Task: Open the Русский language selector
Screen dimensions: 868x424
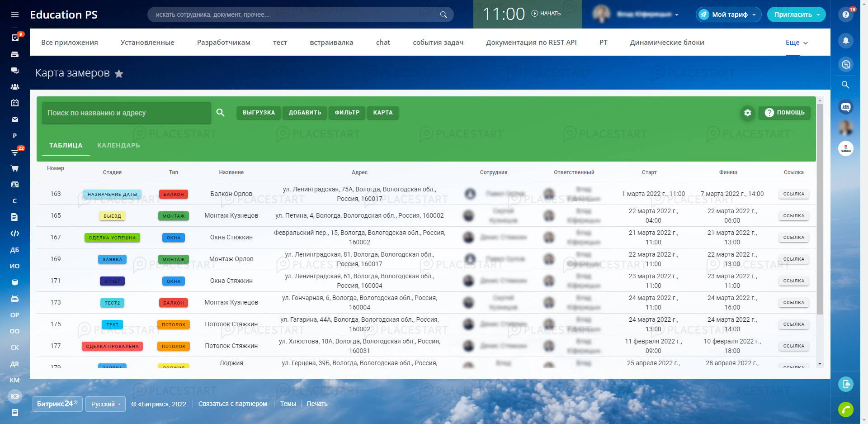Action: [106, 404]
